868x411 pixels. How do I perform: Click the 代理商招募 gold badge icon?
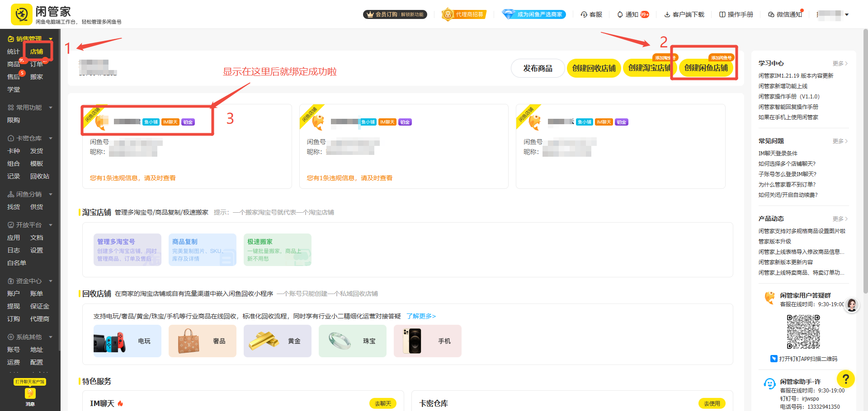[x=448, y=14]
